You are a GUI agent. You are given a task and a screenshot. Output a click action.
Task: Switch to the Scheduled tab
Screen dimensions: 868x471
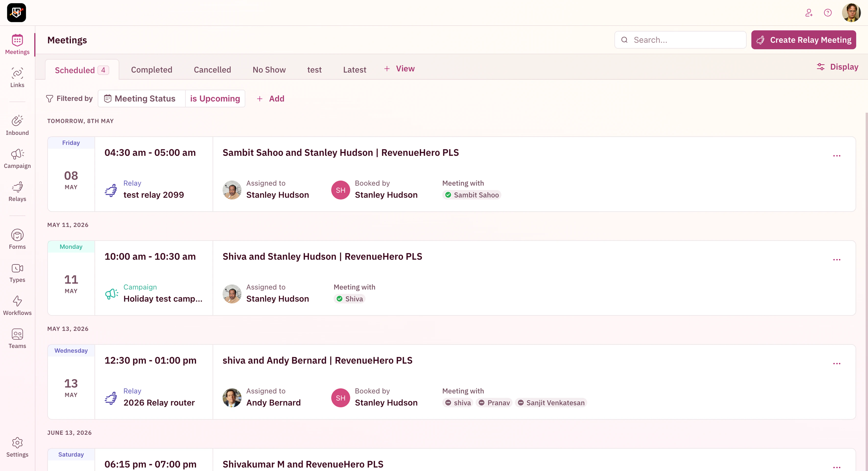click(x=82, y=70)
